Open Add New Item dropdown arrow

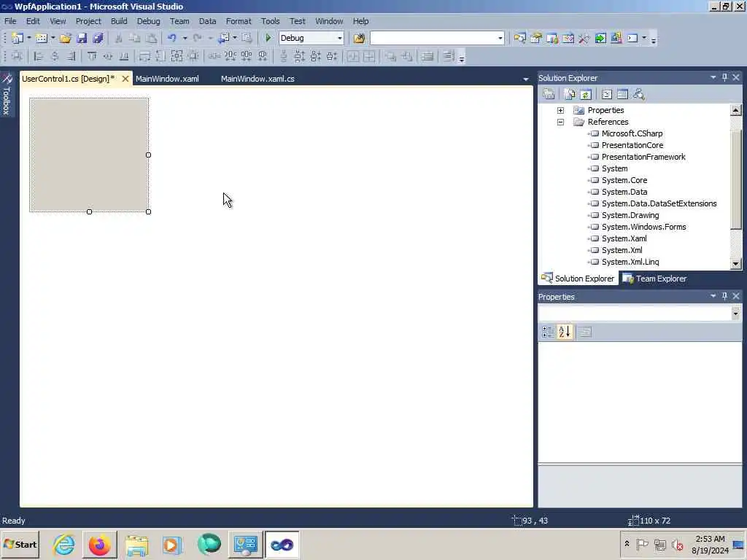coord(53,38)
